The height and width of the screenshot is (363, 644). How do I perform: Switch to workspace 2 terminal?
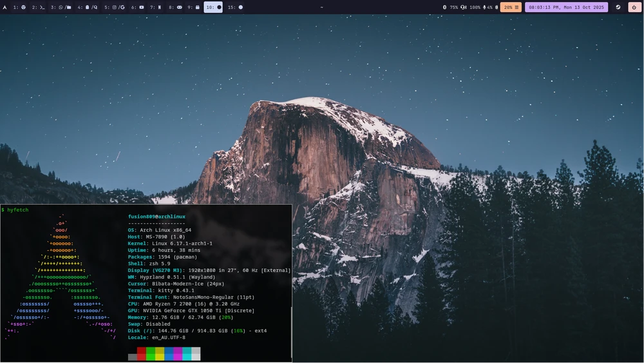click(39, 7)
